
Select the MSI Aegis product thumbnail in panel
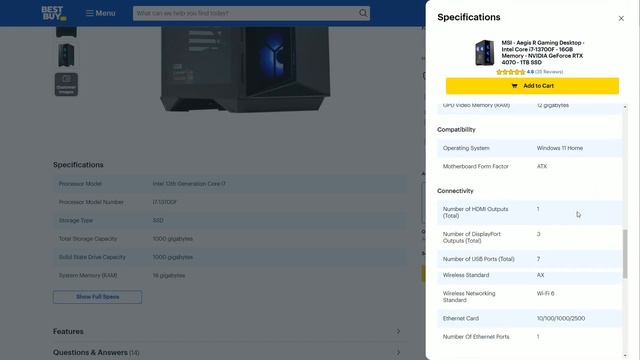[x=484, y=53]
